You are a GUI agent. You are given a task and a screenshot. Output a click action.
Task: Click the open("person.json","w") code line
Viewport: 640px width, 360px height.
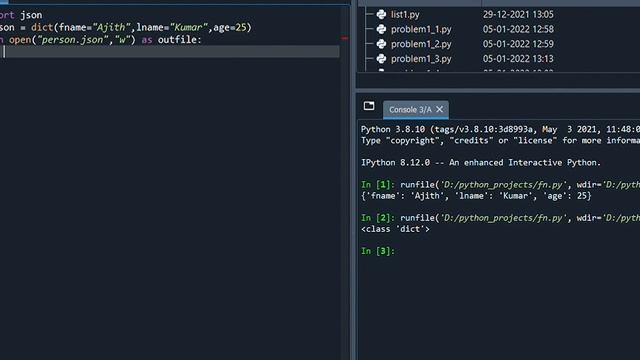[x=100, y=40]
